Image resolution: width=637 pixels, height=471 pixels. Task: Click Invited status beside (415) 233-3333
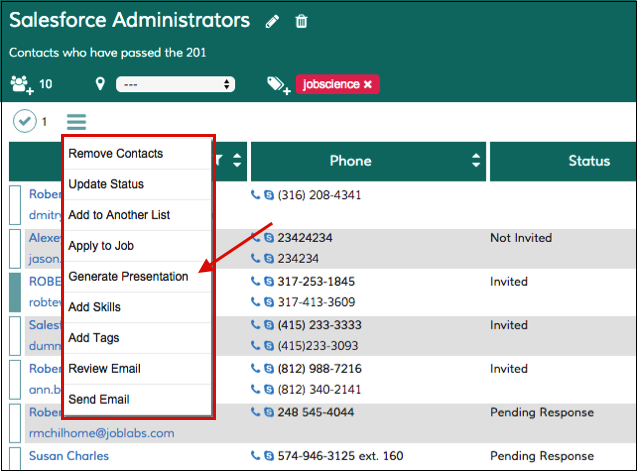point(509,325)
